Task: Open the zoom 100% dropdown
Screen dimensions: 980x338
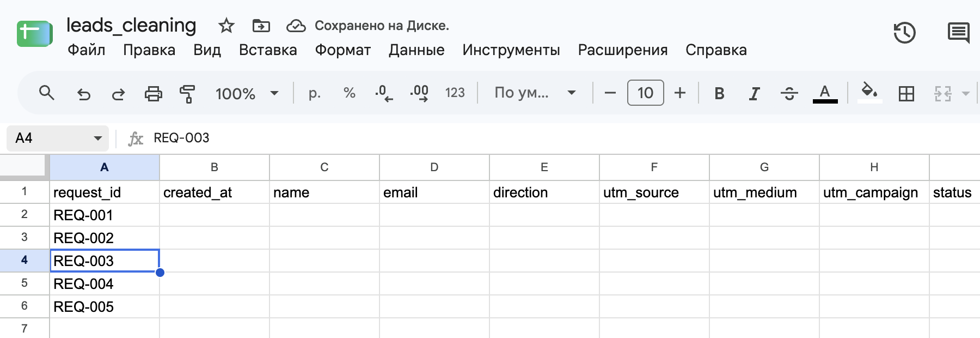Action: click(247, 94)
